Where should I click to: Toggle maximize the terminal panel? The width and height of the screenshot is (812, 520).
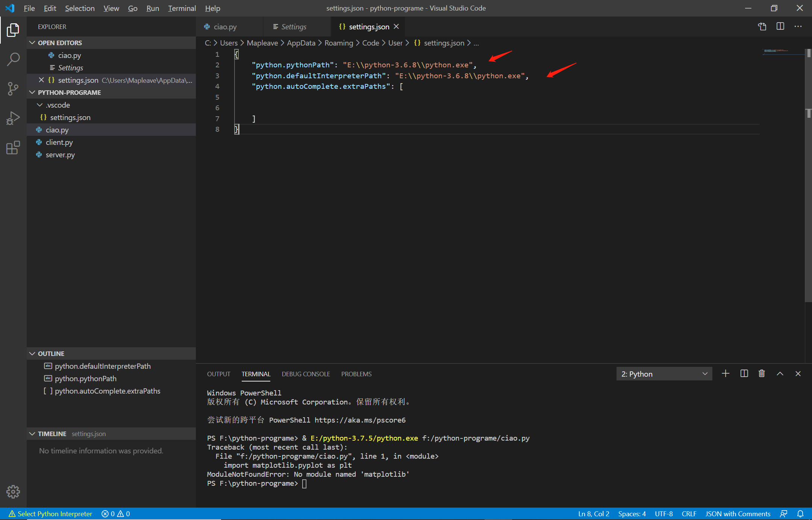click(x=780, y=373)
